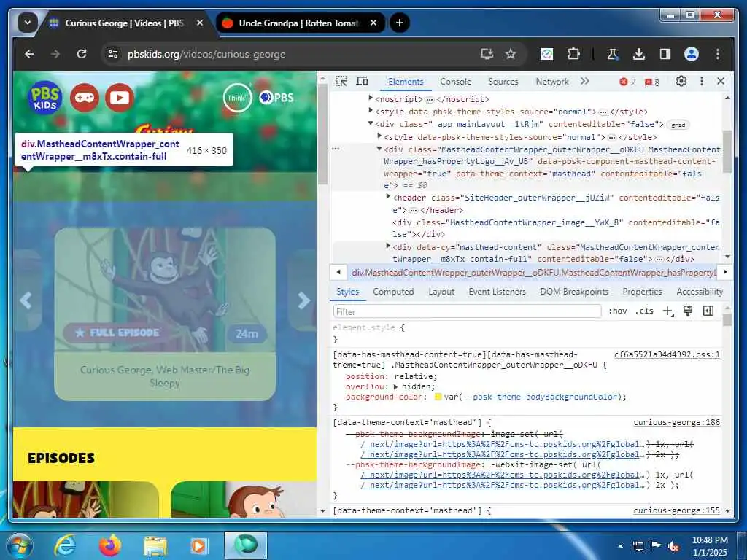Collapse MastheadContentWrapper_outerWrapper div node
The height and width of the screenshot is (560, 747).
(x=379, y=149)
